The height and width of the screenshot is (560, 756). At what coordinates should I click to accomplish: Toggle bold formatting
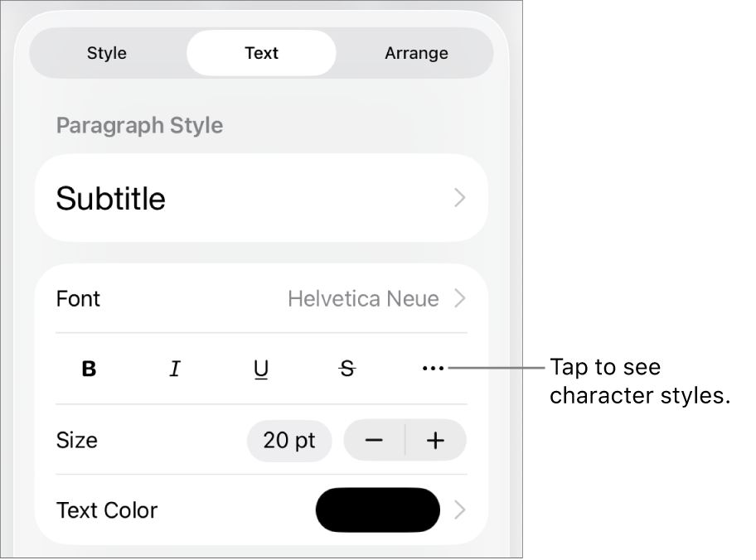(x=88, y=369)
